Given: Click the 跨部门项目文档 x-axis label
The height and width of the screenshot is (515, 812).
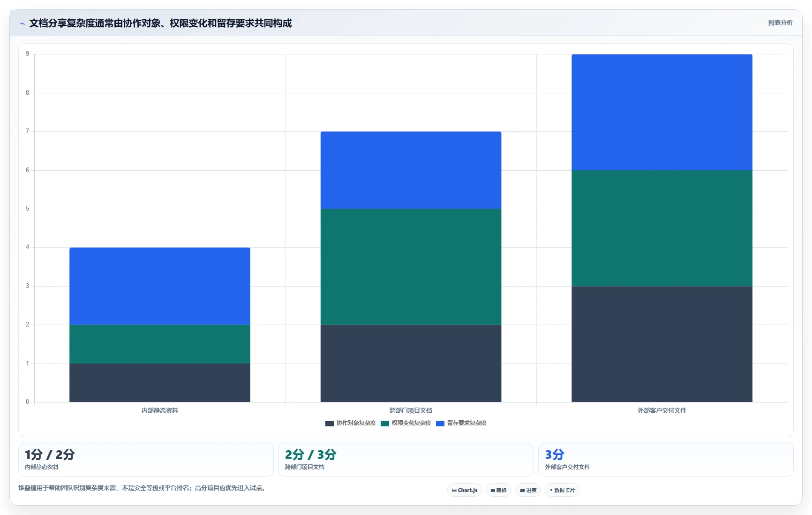Looking at the screenshot, I should 411,410.
